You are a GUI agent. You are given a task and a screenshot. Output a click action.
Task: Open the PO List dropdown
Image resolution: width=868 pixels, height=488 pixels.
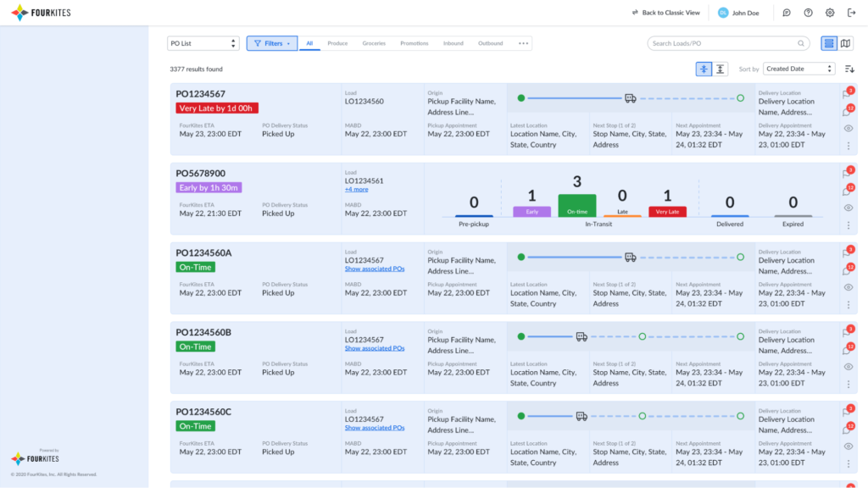pyautogui.click(x=203, y=42)
